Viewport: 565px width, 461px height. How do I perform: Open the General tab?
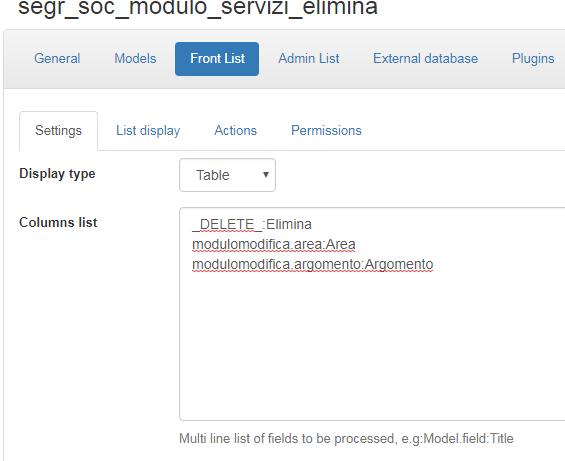[x=57, y=58]
